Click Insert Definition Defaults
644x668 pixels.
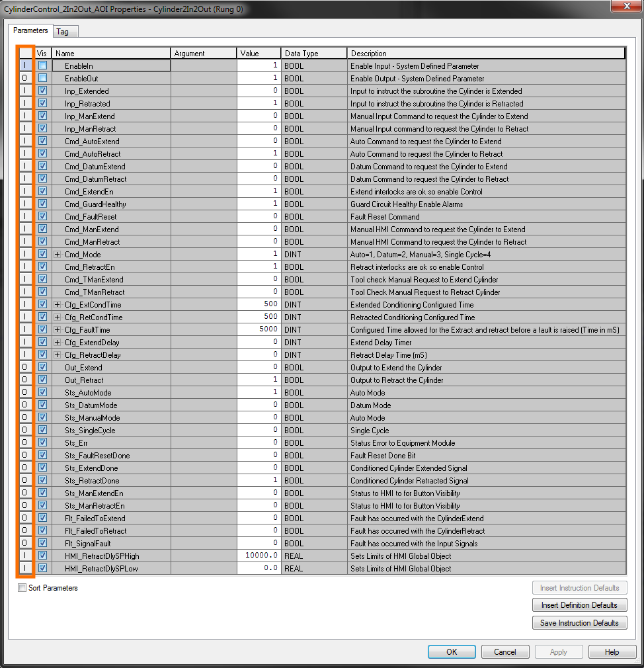tap(579, 605)
